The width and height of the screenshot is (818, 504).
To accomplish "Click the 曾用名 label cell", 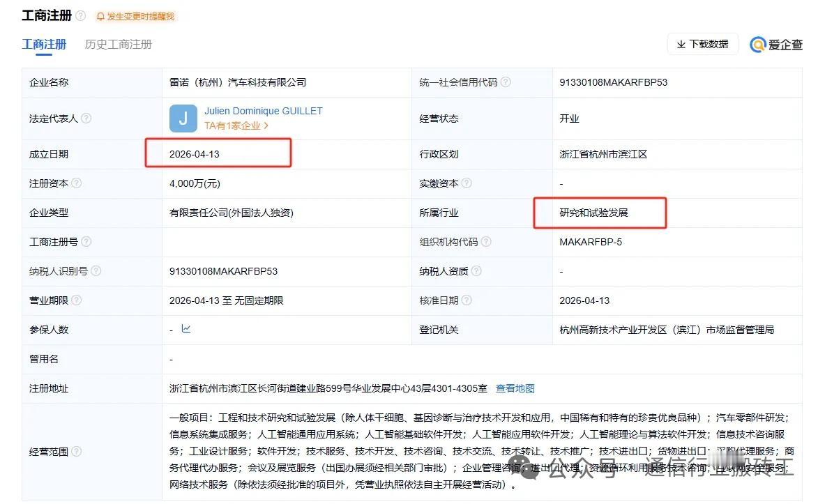I will click(x=92, y=359).
